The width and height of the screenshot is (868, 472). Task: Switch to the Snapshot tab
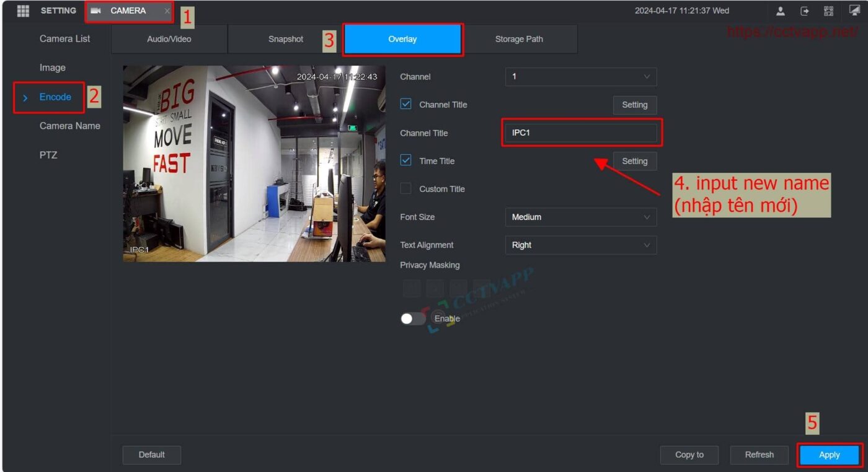[x=285, y=39]
